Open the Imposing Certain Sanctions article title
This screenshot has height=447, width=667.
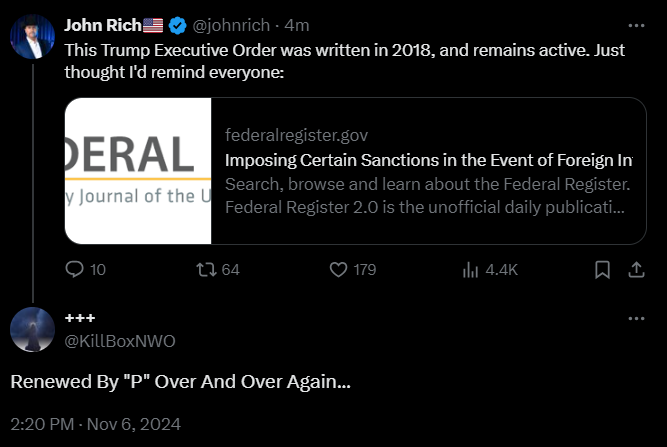pos(428,160)
